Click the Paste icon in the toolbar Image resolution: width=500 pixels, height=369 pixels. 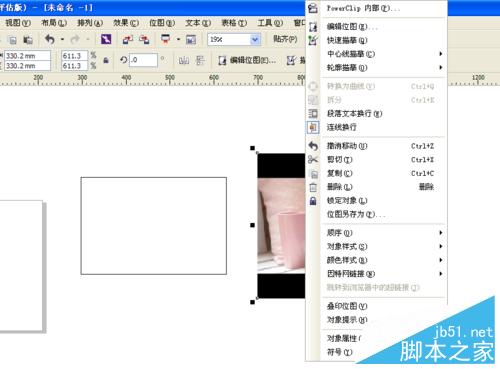[28, 40]
